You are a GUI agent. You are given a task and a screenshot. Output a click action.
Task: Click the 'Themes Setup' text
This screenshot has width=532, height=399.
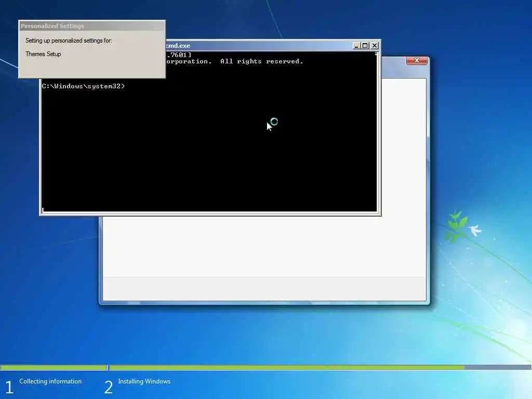pyautogui.click(x=43, y=54)
